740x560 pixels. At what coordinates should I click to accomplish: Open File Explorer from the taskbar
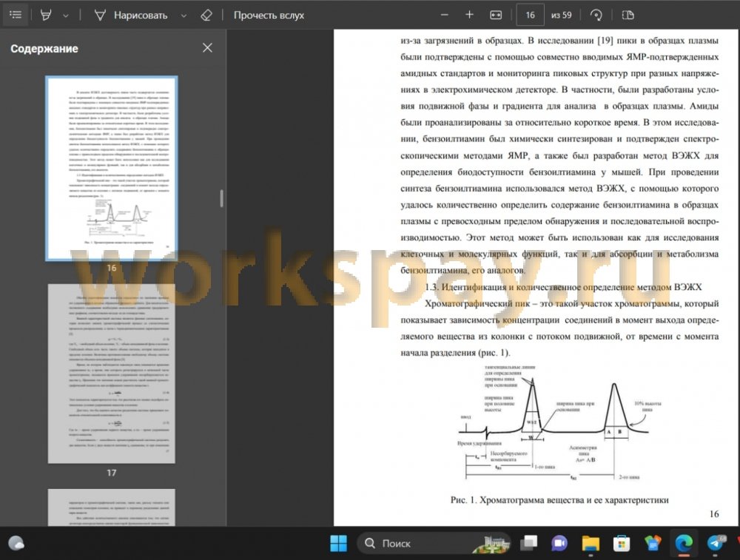point(591,544)
